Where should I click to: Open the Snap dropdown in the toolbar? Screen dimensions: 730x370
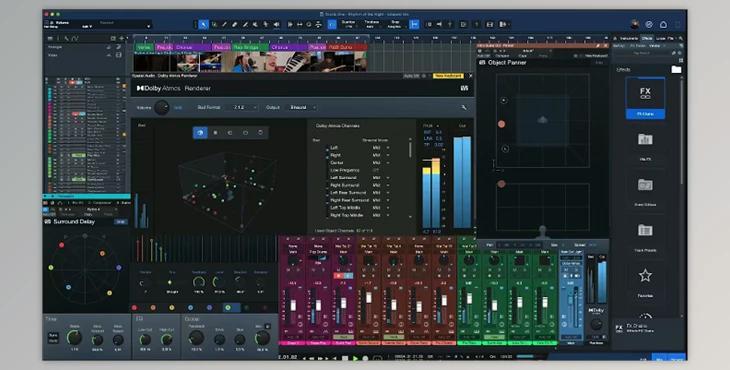[395, 24]
